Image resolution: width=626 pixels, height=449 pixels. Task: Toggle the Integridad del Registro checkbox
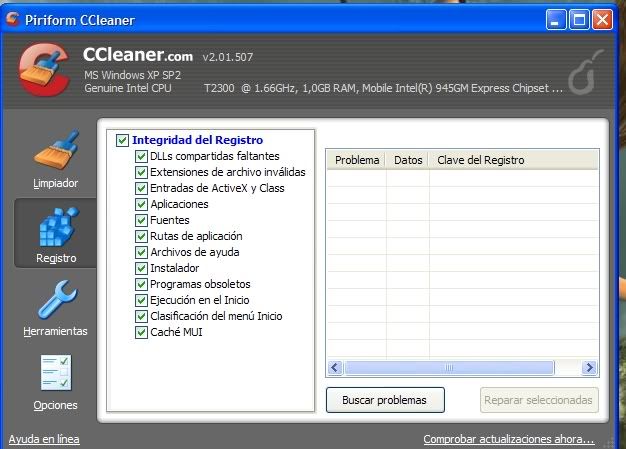tap(122, 140)
